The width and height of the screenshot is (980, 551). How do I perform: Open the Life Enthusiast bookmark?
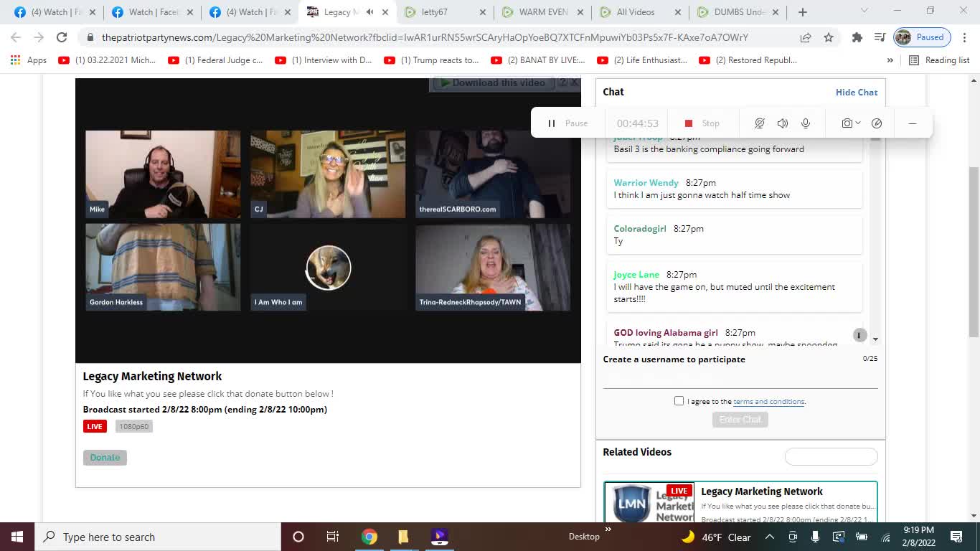click(x=642, y=60)
